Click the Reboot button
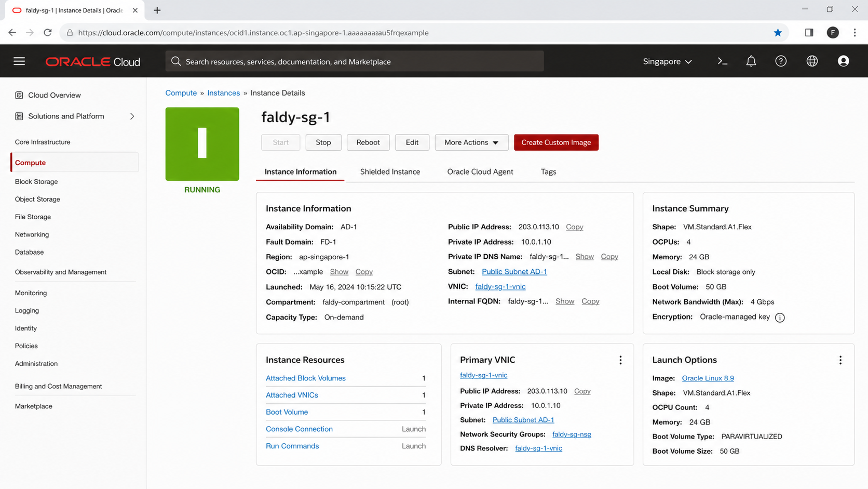The height and width of the screenshot is (489, 868). (368, 142)
